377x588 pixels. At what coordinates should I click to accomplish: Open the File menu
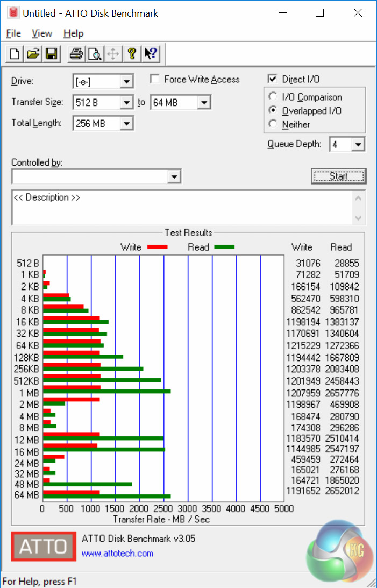(x=13, y=33)
